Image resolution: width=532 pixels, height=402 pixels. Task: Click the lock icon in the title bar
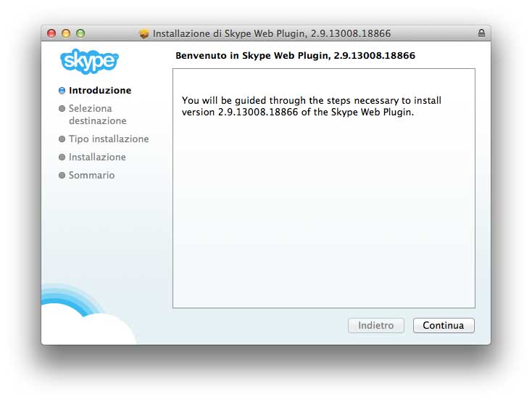pyautogui.click(x=482, y=33)
